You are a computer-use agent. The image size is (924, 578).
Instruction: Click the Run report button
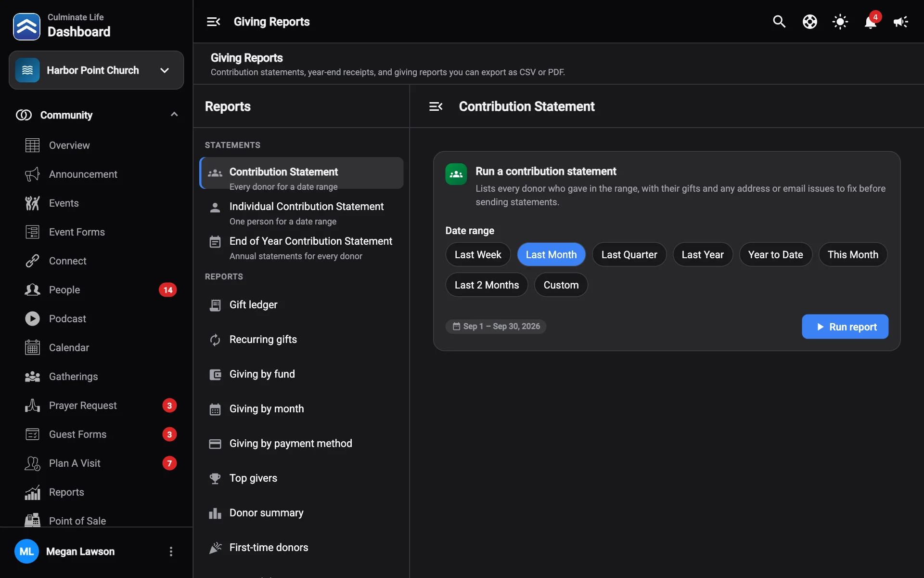pyautogui.click(x=845, y=327)
